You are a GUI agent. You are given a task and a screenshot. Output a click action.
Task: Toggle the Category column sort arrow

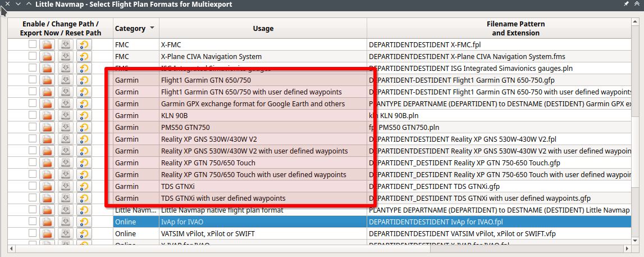point(152,28)
